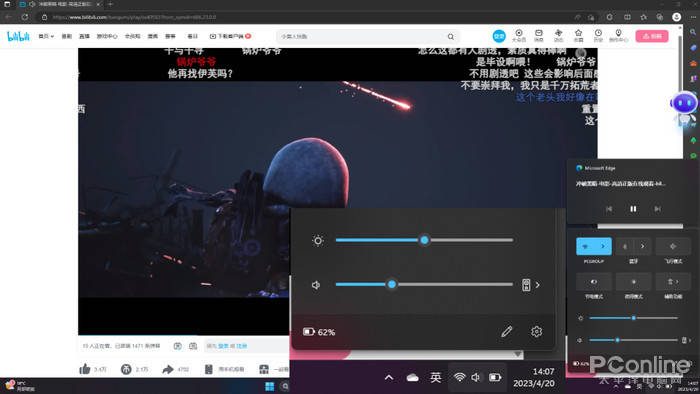This screenshot has height=394, width=700.
Task: Open the 漫画 navigation item
Action: point(153,36)
